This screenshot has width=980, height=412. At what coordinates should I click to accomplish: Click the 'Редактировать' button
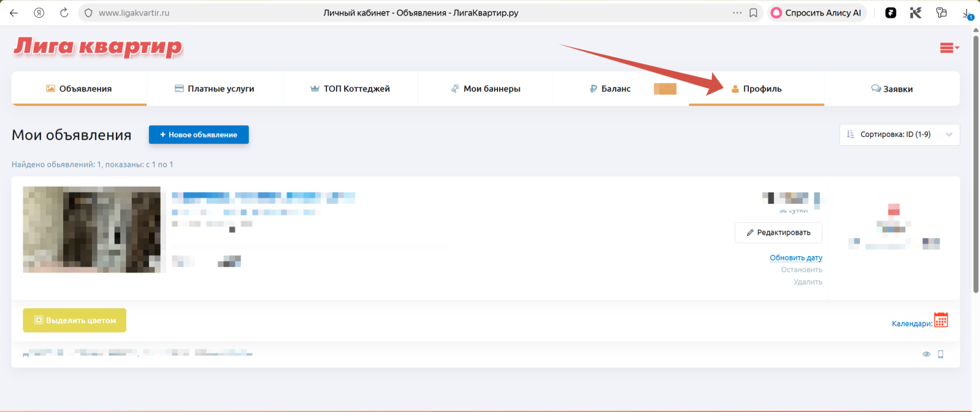778,233
